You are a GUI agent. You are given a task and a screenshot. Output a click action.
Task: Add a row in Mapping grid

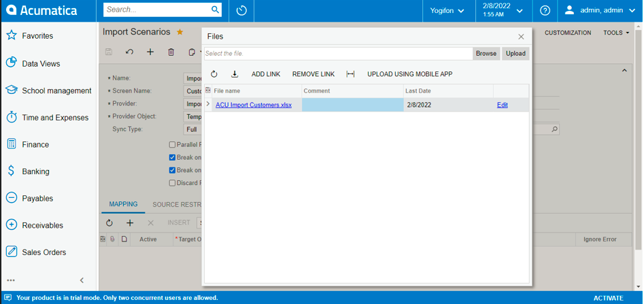(130, 222)
